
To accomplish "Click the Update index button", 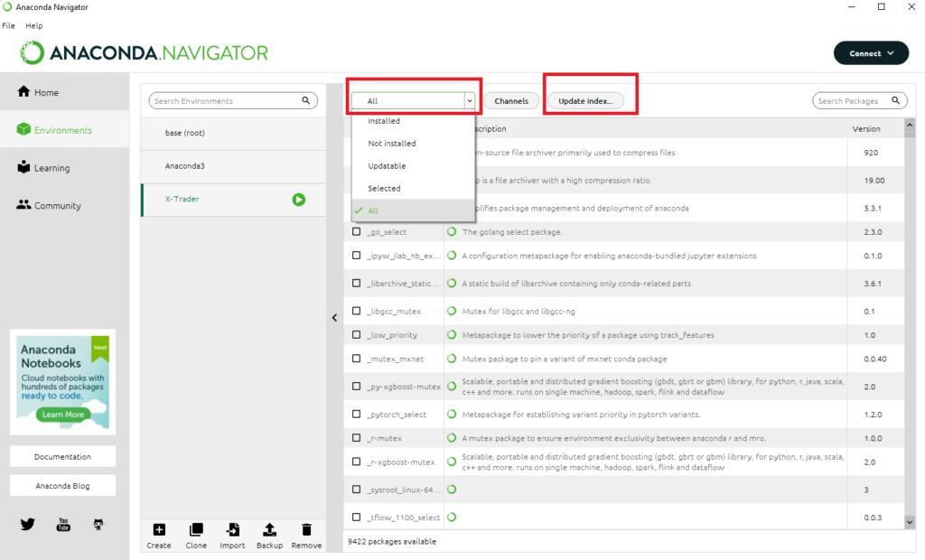I will [585, 101].
